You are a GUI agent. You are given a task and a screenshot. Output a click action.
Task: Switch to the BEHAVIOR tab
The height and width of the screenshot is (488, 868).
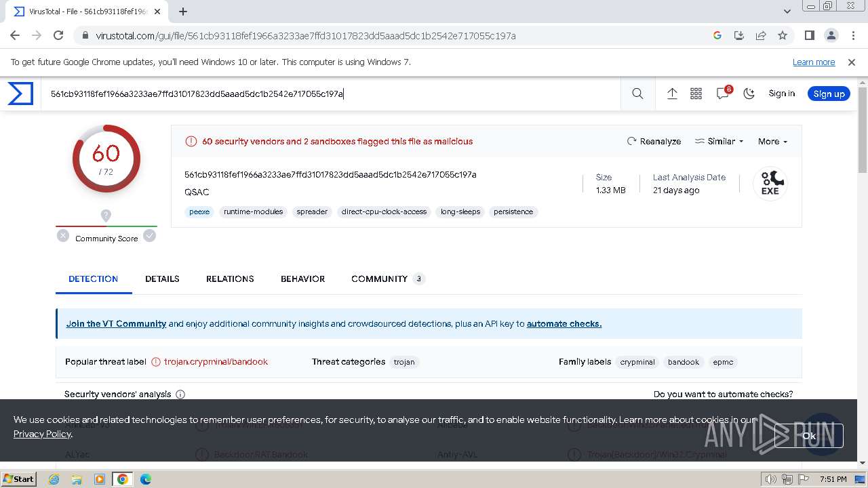click(x=302, y=279)
